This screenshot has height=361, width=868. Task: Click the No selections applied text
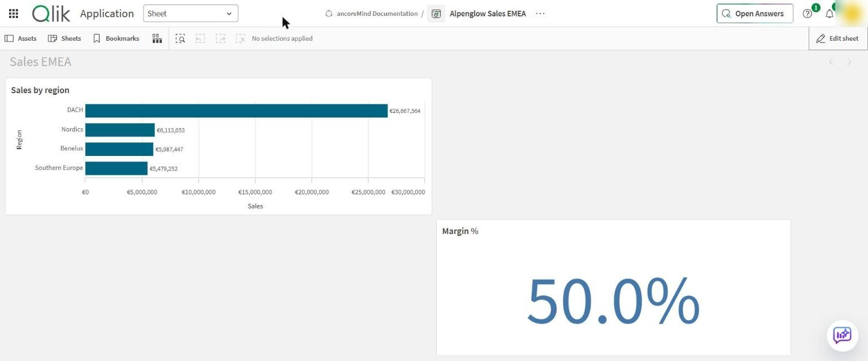point(282,38)
